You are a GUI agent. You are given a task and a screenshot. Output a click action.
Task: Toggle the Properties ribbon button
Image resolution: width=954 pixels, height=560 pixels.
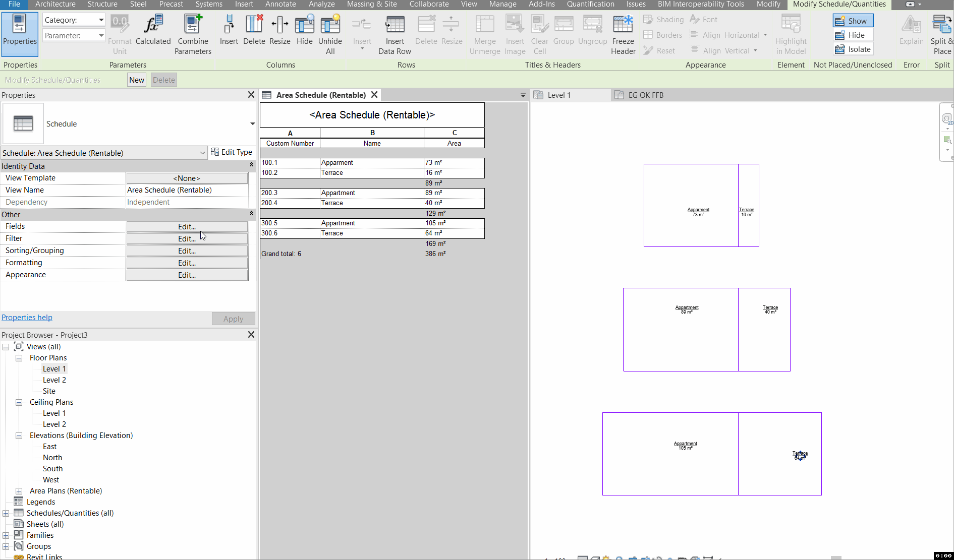tap(20, 33)
